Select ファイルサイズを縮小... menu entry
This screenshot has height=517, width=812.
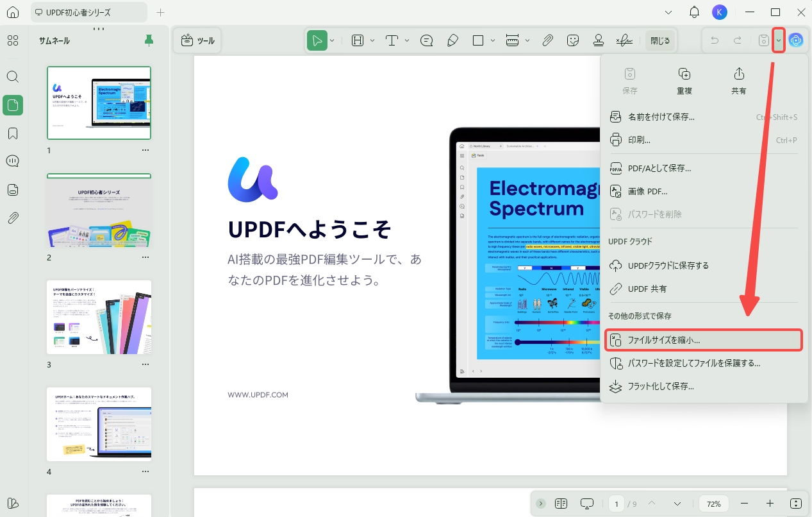click(704, 340)
